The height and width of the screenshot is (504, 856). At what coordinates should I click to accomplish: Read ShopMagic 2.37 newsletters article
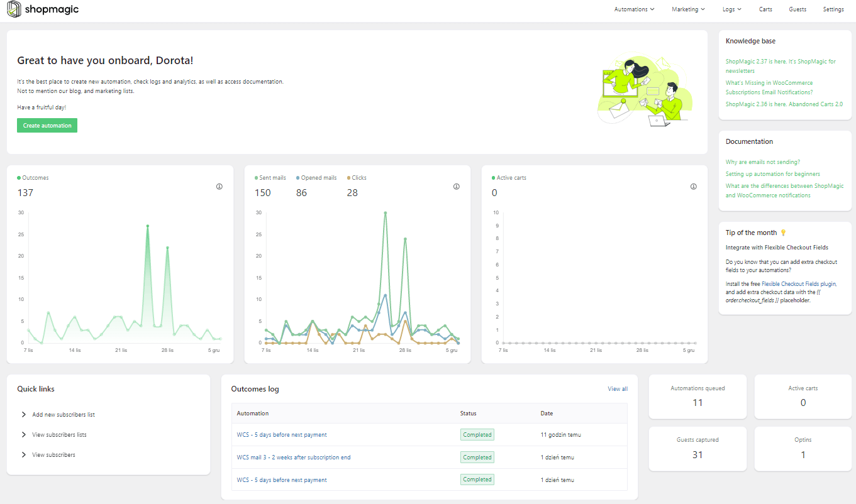click(781, 66)
